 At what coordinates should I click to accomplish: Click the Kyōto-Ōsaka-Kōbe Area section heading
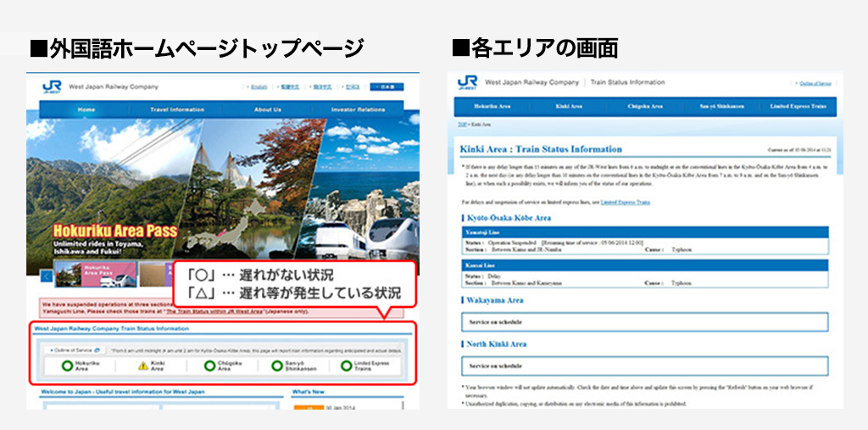(509, 218)
